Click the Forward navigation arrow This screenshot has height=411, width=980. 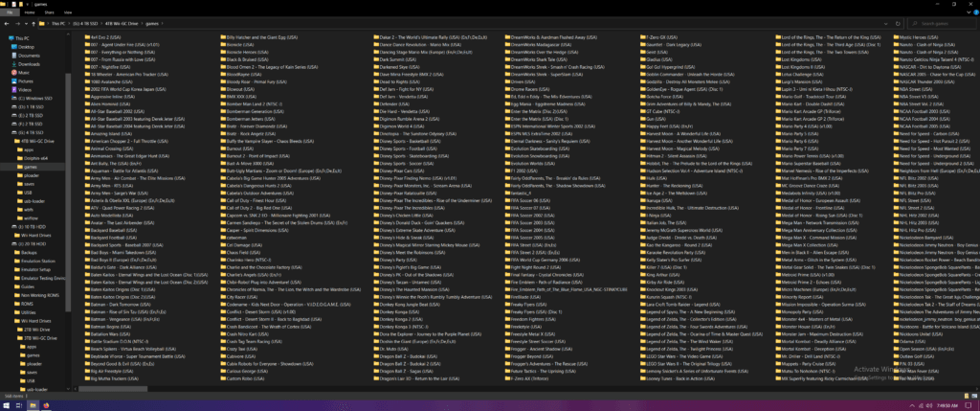(x=17, y=24)
